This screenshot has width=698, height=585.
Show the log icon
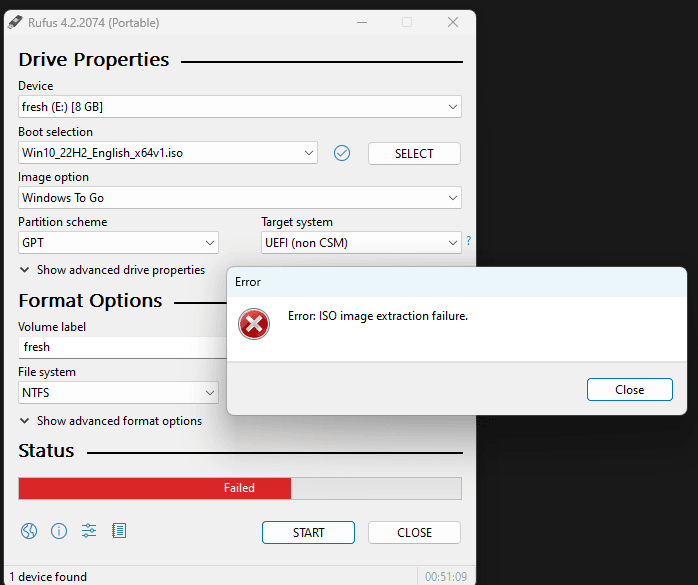119,531
